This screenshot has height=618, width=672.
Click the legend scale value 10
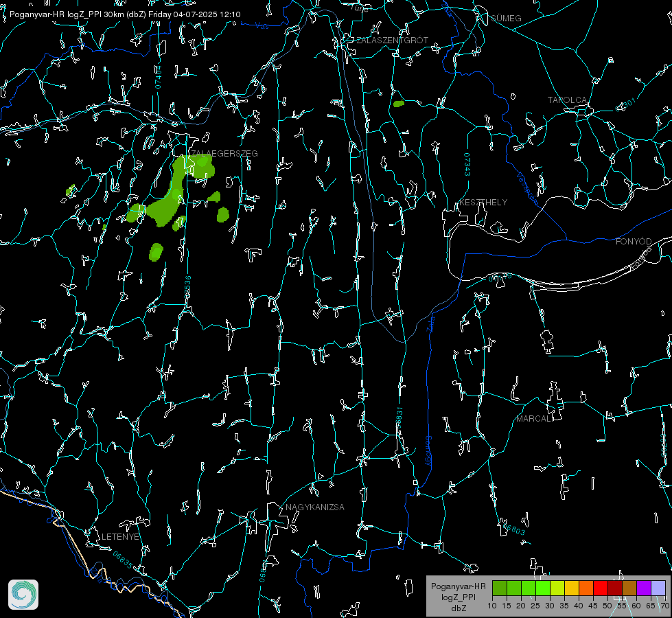492,606
